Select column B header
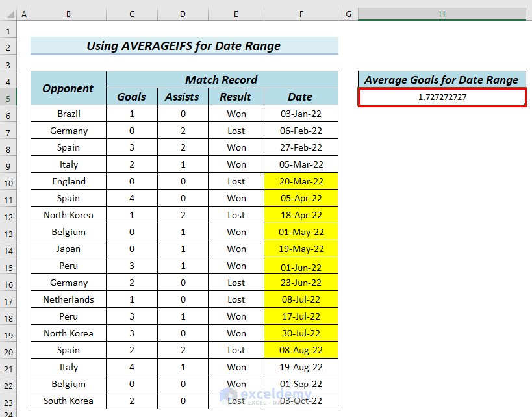The height and width of the screenshot is (417, 532). click(x=68, y=14)
